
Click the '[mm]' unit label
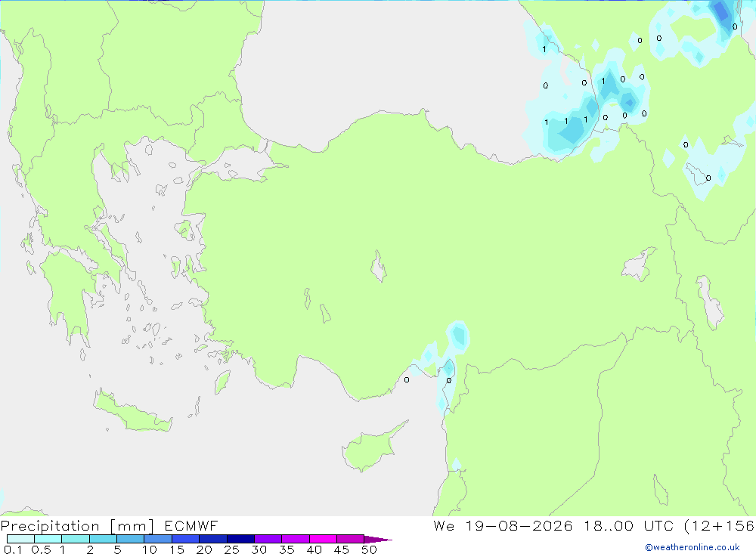(x=132, y=526)
